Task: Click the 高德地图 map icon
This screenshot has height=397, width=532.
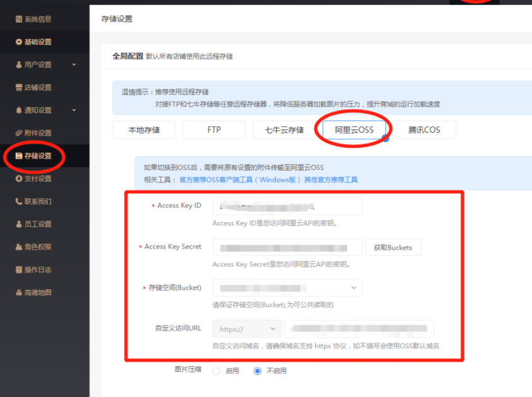Action: click(19, 293)
